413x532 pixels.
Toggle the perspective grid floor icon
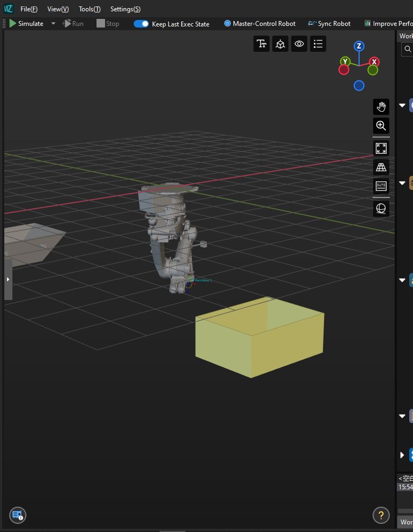pyautogui.click(x=381, y=167)
